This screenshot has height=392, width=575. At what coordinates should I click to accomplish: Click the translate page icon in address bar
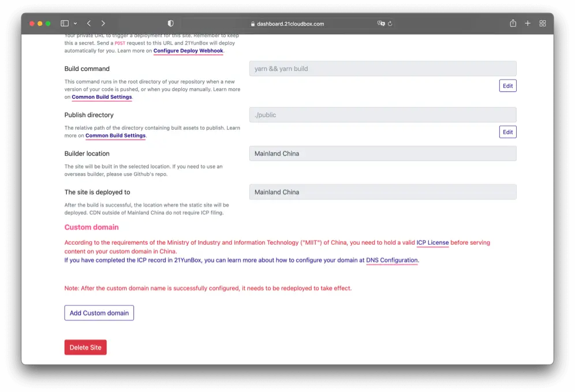click(380, 24)
